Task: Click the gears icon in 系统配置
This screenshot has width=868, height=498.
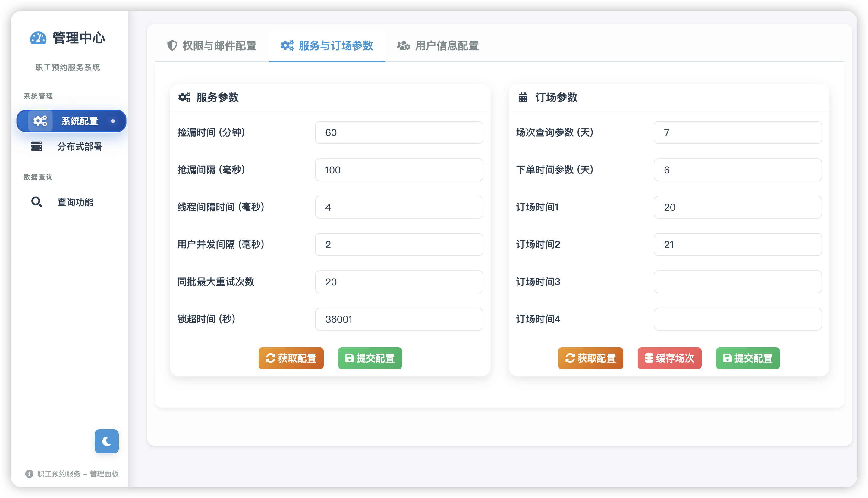Action: [40, 121]
